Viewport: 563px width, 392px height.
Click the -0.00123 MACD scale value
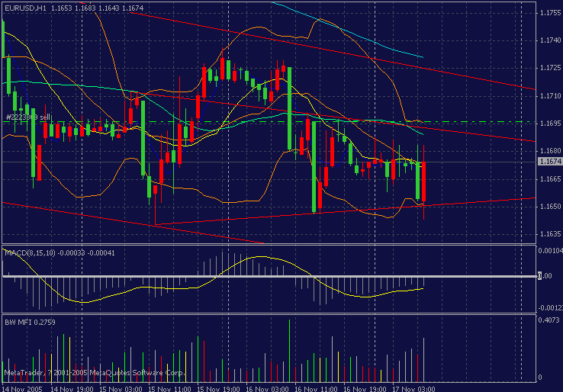pos(550,307)
